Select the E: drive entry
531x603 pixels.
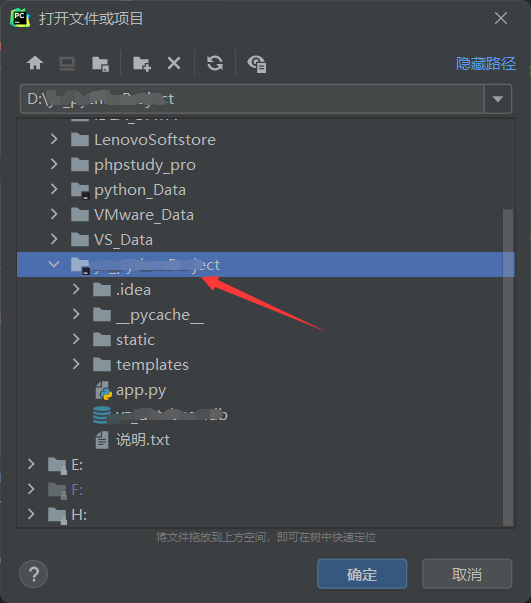click(x=77, y=465)
